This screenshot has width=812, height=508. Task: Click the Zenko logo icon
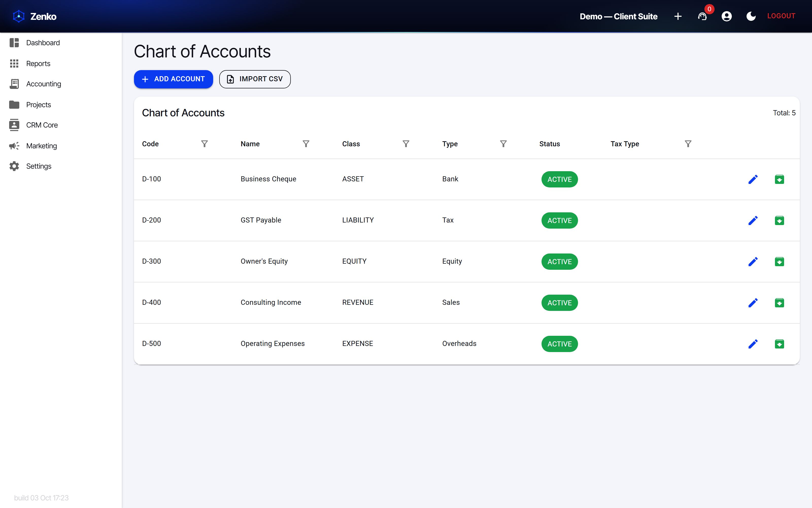click(19, 16)
